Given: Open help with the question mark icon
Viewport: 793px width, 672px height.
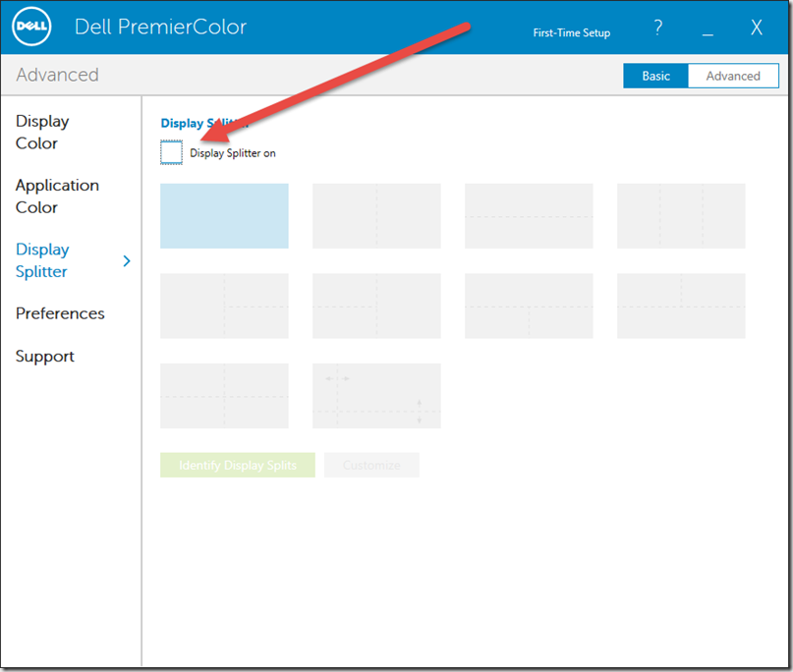Looking at the screenshot, I should pyautogui.click(x=658, y=28).
